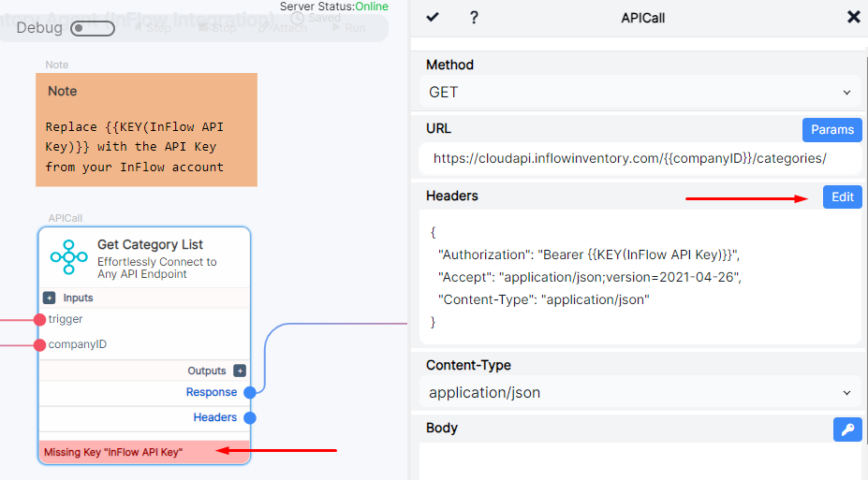
Task: Click the Missing Key "InFlow API Key" warning
Action: pos(144,452)
